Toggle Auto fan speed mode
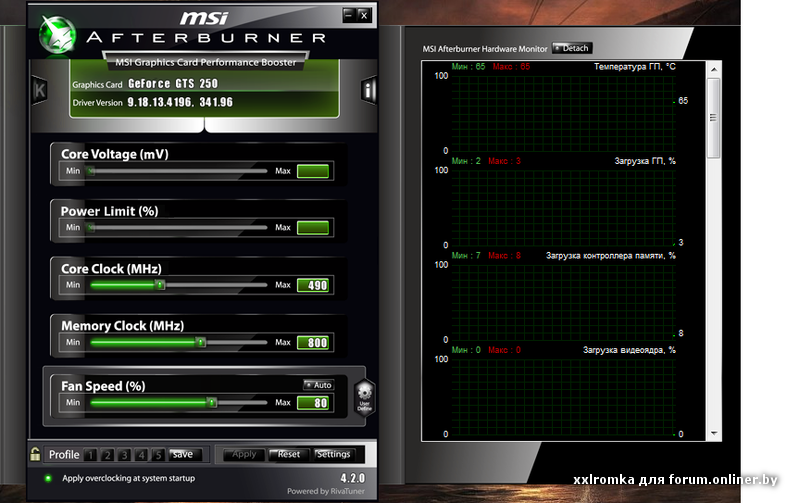 (x=318, y=385)
